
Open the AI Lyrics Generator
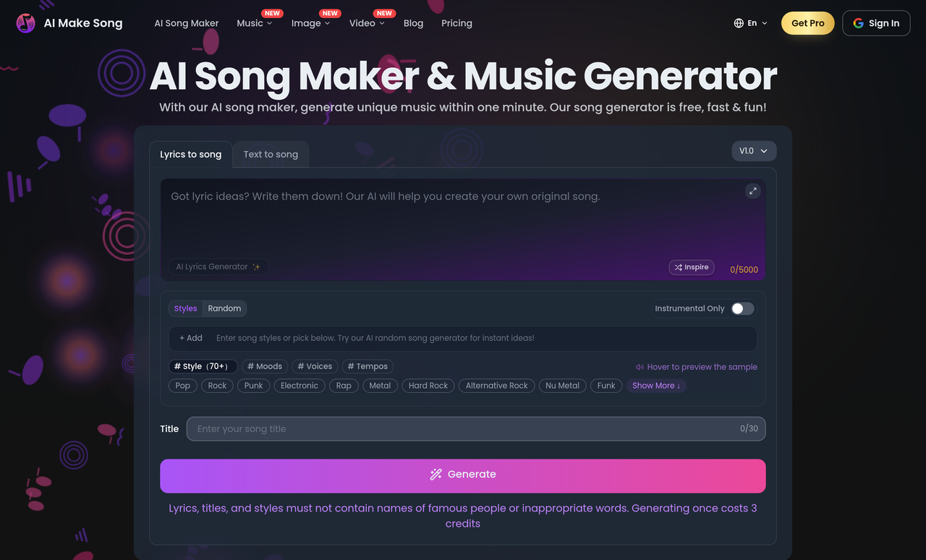pyautogui.click(x=218, y=267)
